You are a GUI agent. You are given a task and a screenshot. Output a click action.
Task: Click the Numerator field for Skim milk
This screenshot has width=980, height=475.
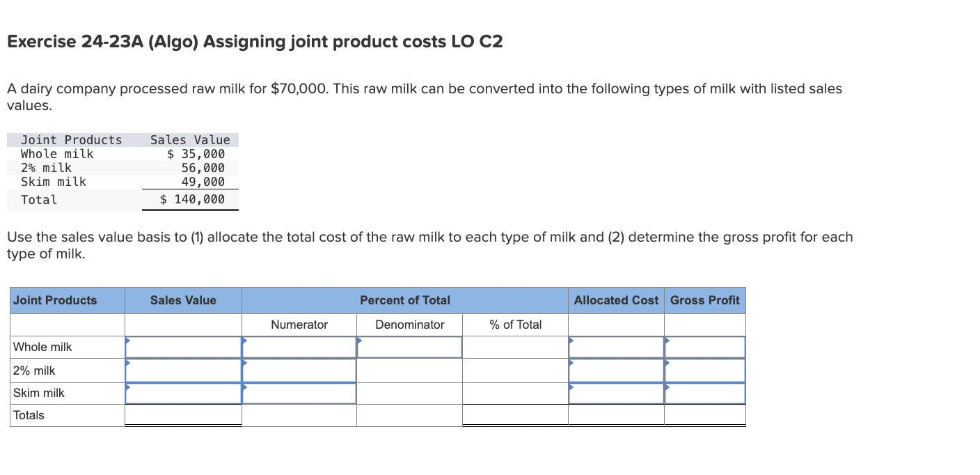click(299, 393)
